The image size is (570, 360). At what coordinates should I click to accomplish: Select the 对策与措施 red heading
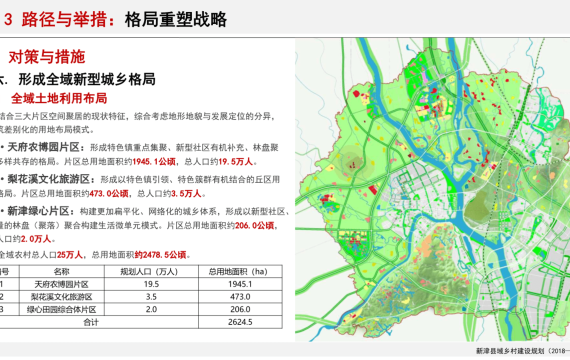pos(47,57)
